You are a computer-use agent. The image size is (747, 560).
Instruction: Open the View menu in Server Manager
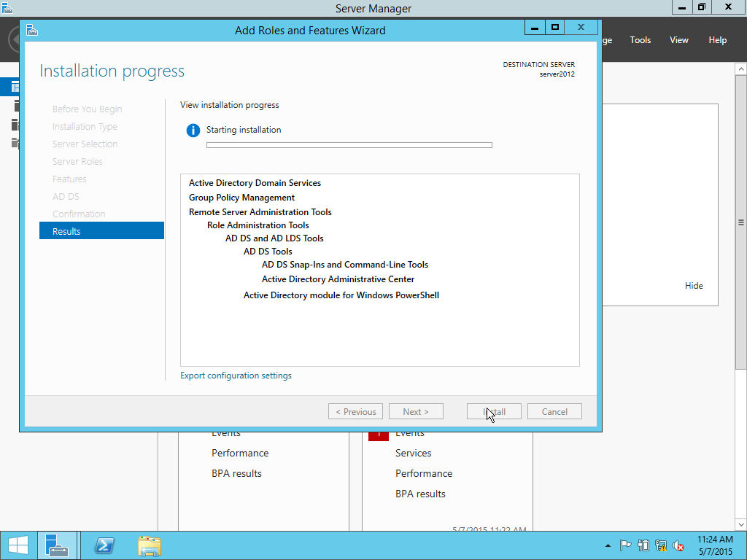[678, 39]
